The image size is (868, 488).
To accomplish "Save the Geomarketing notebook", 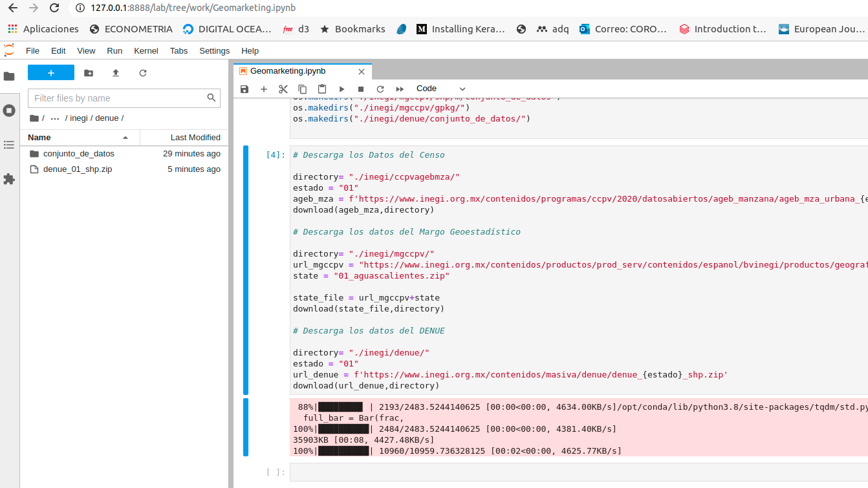I will click(244, 89).
